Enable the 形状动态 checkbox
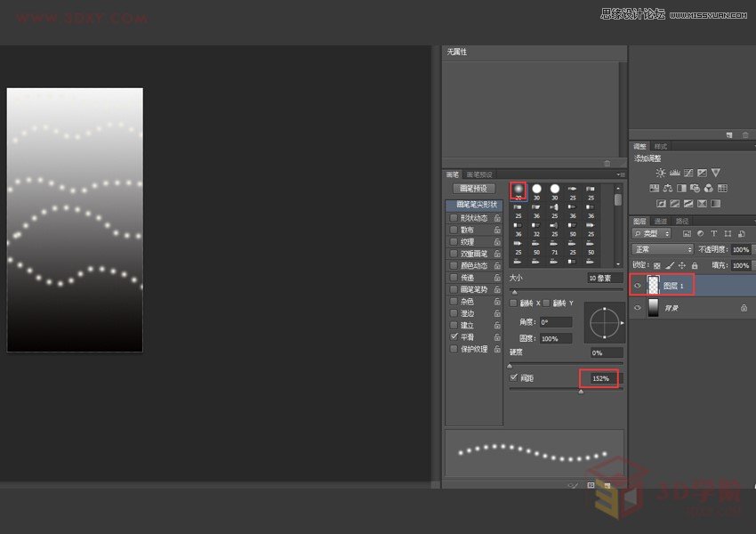The width and height of the screenshot is (756, 534). click(x=452, y=217)
